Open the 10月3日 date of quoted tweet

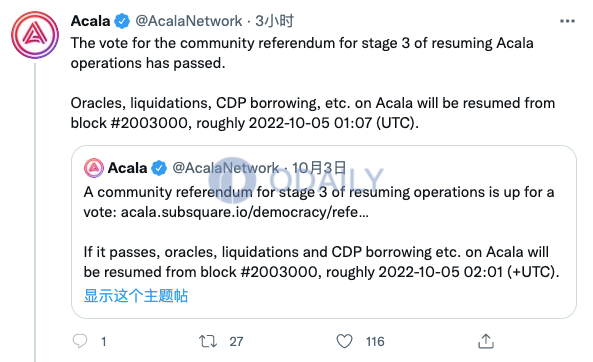[x=319, y=168]
